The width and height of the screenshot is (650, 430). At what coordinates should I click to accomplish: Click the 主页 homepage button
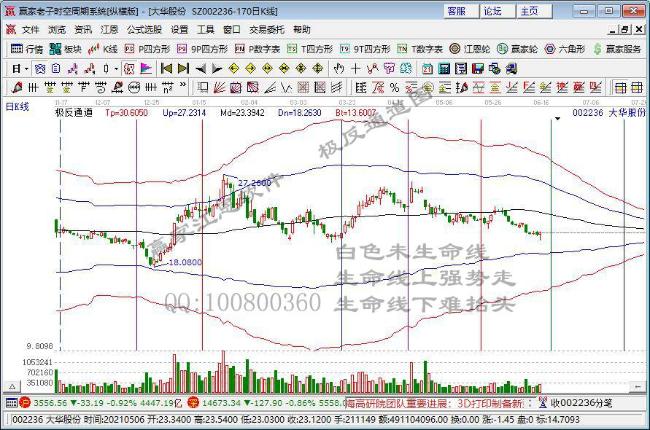tap(534, 11)
